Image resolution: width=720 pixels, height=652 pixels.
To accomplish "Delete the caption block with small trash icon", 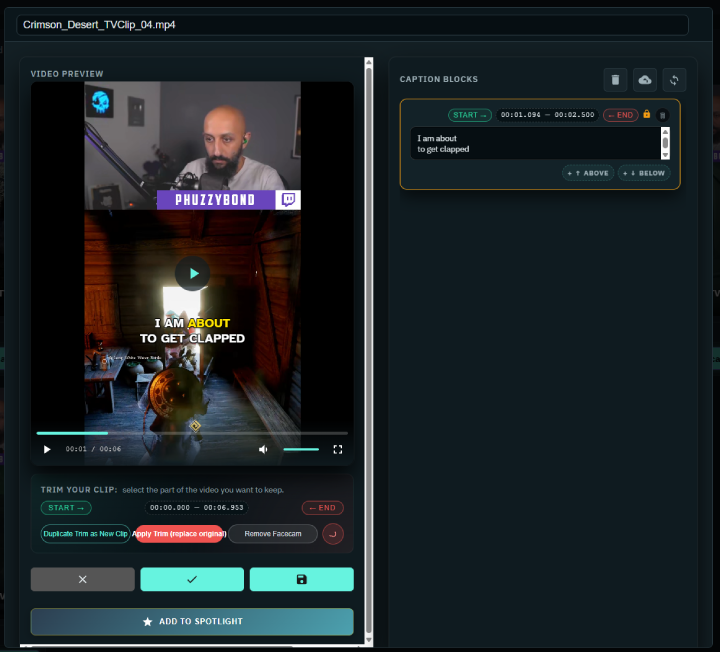I will [662, 115].
